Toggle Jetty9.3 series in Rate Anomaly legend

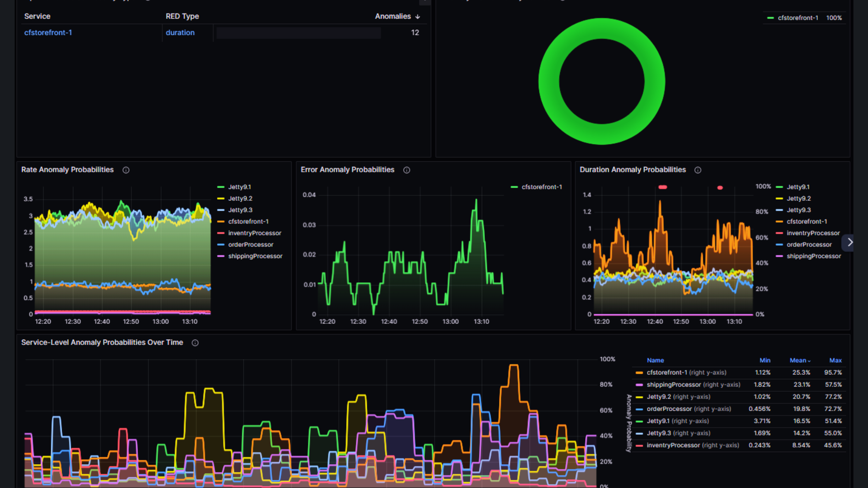pyautogui.click(x=240, y=210)
